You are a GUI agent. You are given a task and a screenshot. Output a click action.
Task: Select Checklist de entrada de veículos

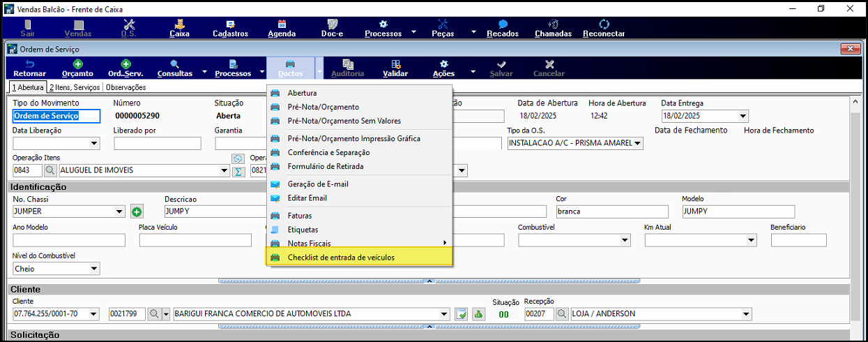(360, 258)
